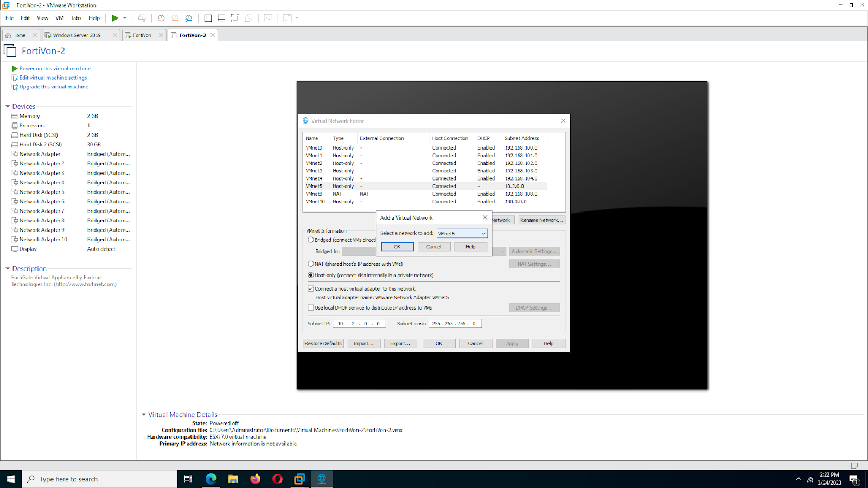Close the Add a Virtual Network dialog
Image resolution: width=868 pixels, height=488 pixels.
click(x=485, y=217)
